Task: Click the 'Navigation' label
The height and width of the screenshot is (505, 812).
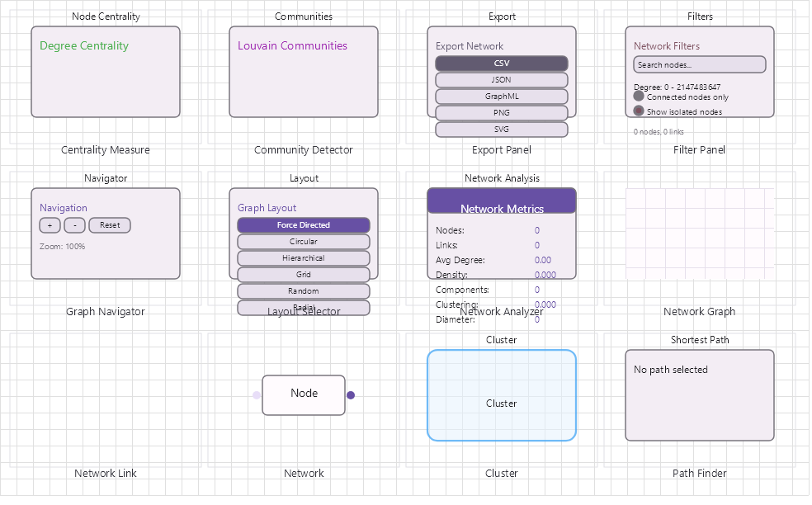Action: pos(64,208)
